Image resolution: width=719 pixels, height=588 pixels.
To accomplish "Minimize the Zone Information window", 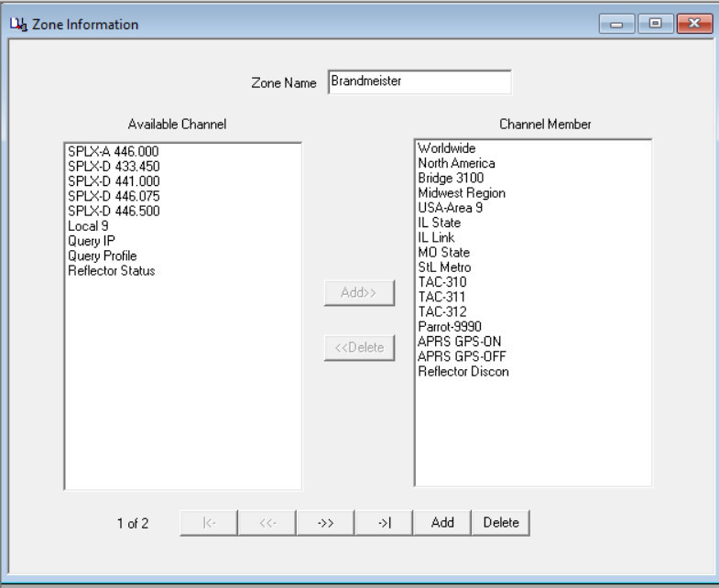I will pos(616,24).
